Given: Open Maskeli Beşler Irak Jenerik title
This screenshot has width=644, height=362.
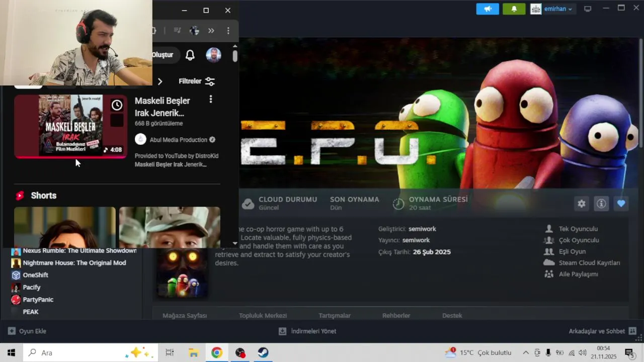Looking at the screenshot, I should [x=163, y=107].
